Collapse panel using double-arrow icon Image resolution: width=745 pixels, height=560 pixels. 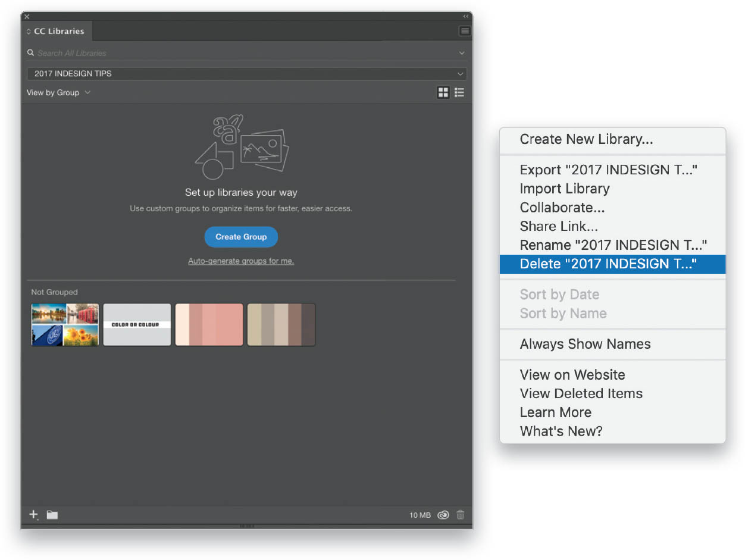coord(465,17)
